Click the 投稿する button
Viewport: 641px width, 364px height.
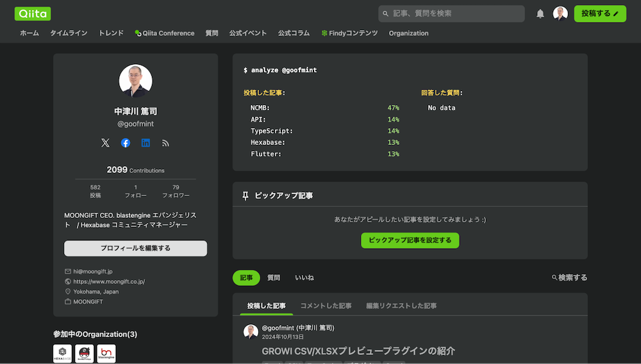pos(600,13)
